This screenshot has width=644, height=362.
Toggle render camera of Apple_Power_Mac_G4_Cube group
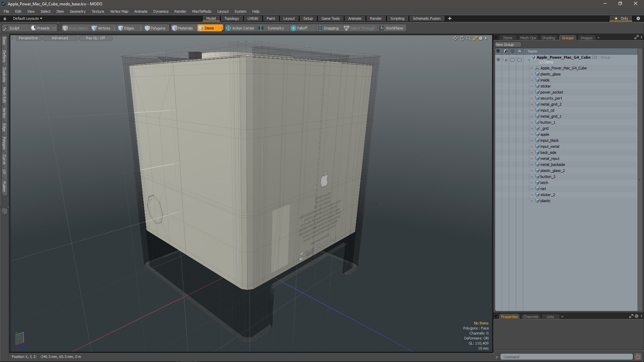click(505, 60)
